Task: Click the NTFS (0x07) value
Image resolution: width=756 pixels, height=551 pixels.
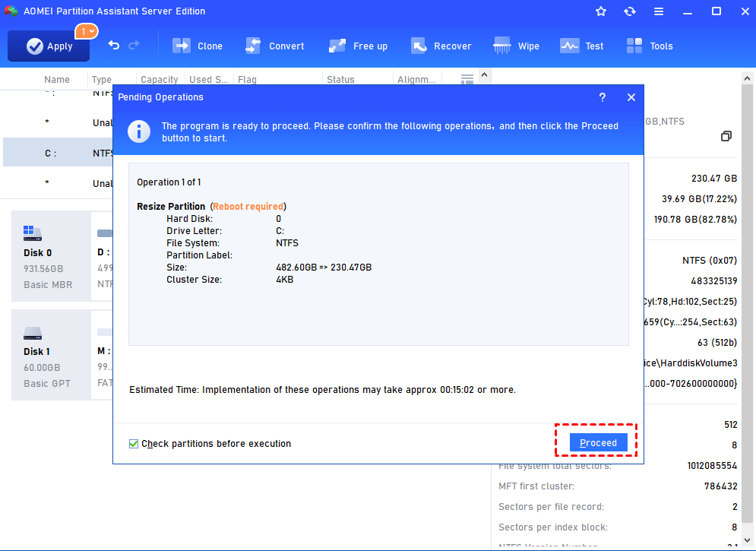Action: pyautogui.click(x=710, y=261)
